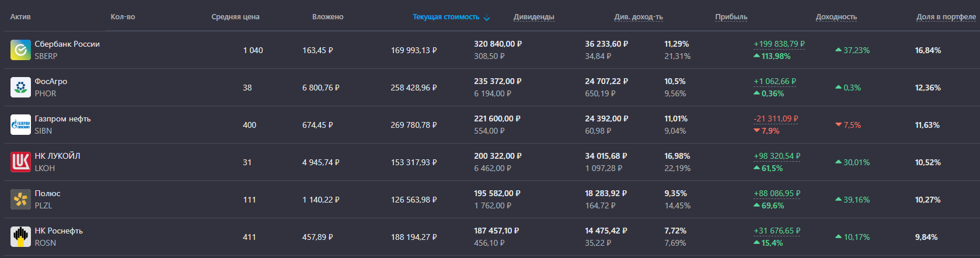Click Газпром нефть loss value -21 311,09 ₽
This screenshot has height=258, width=980.
pos(776,118)
